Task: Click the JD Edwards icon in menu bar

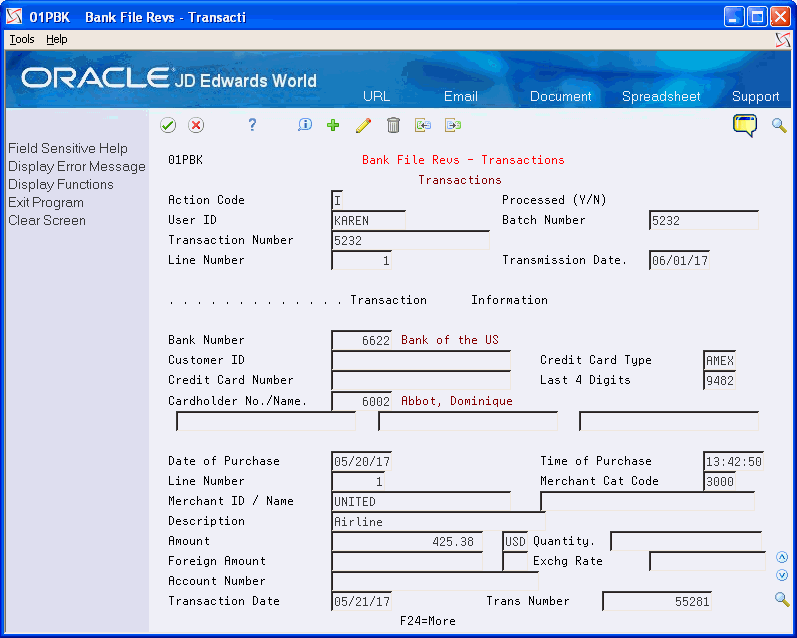Action: 783,40
